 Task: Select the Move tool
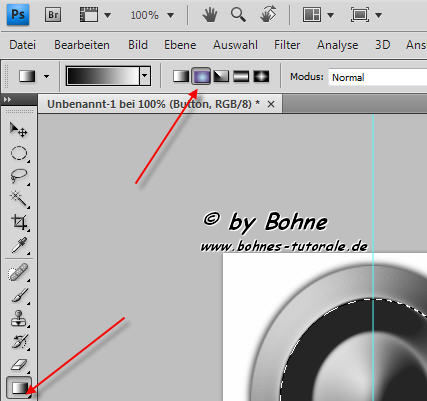[x=18, y=130]
